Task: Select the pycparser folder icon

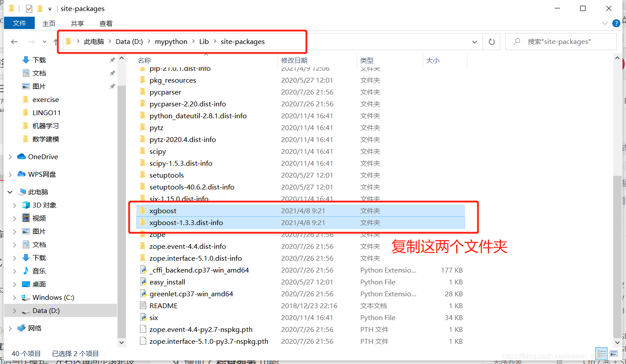Action: tap(143, 92)
